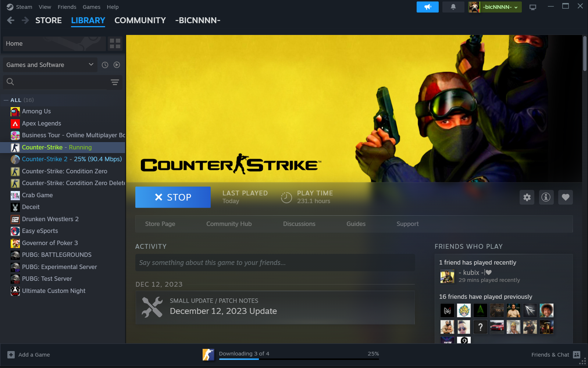Image resolution: width=588 pixels, height=368 pixels.
Task: Open the library filter options icon
Action: tap(115, 82)
